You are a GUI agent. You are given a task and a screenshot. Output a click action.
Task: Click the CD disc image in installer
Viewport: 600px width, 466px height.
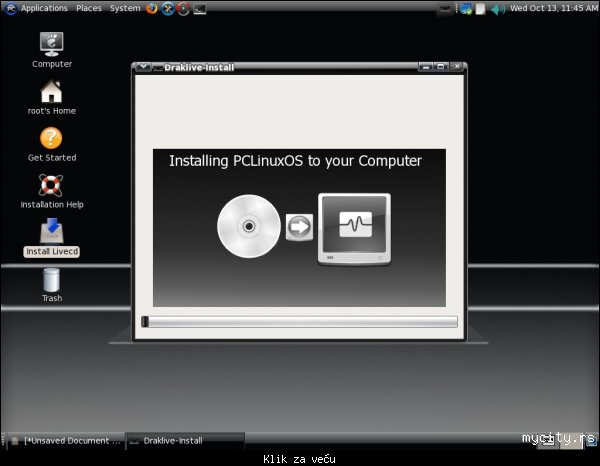tap(249, 226)
